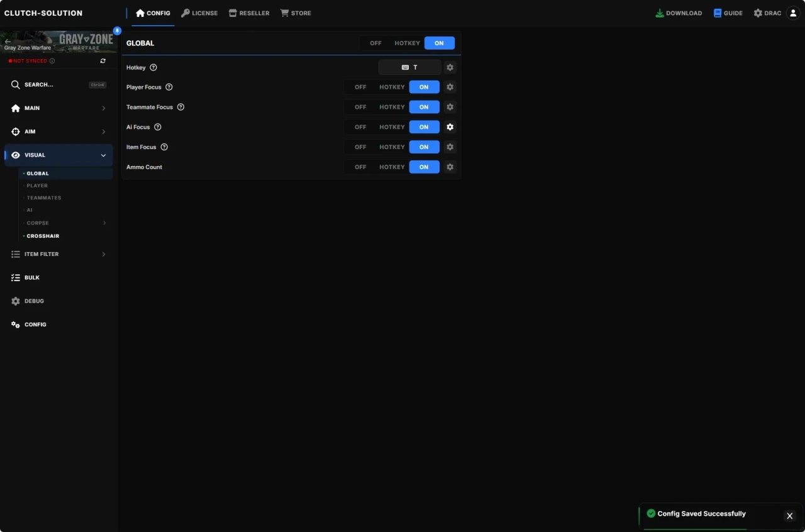Set Player Focus to OFF

360,87
